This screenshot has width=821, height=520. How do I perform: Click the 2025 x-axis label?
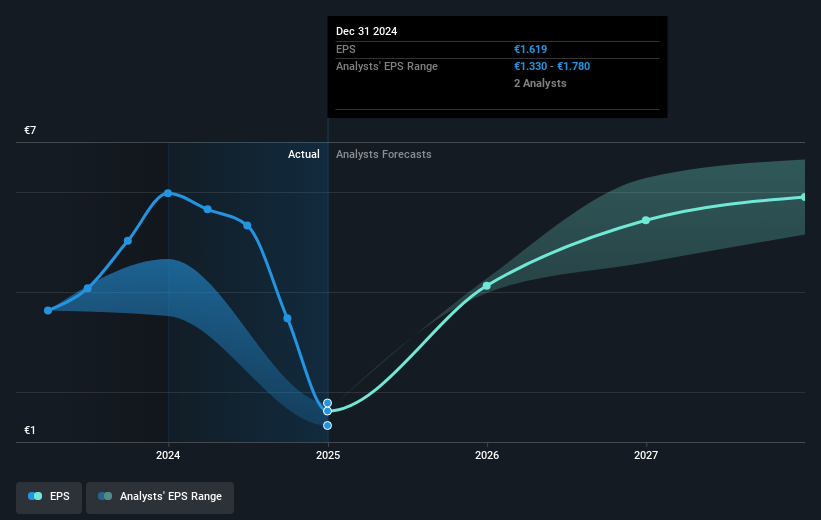coord(328,455)
